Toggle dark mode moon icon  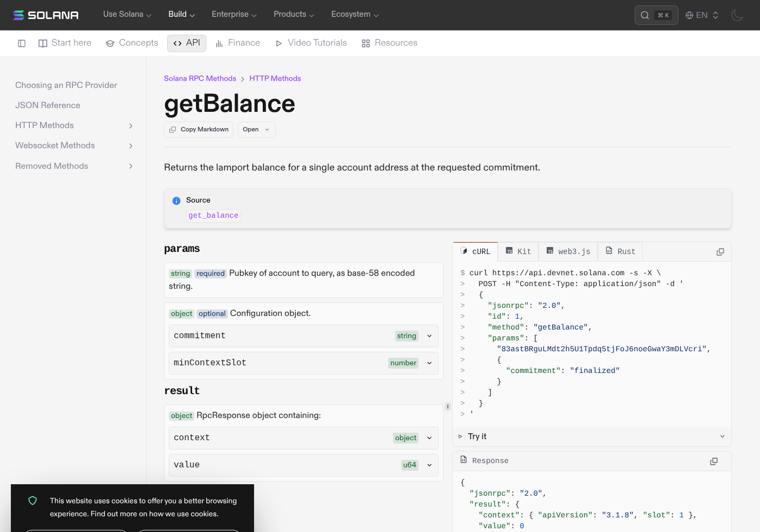click(x=737, y=15)
